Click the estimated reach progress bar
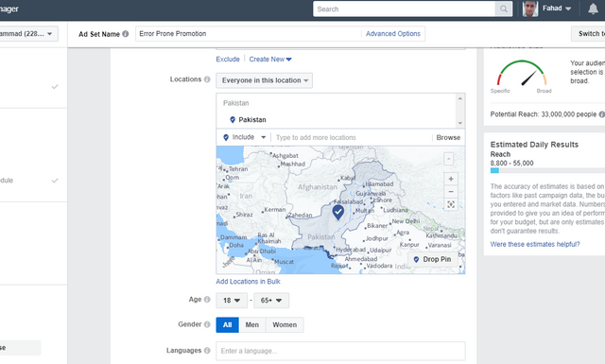The image size is (605, 364). 547,170
